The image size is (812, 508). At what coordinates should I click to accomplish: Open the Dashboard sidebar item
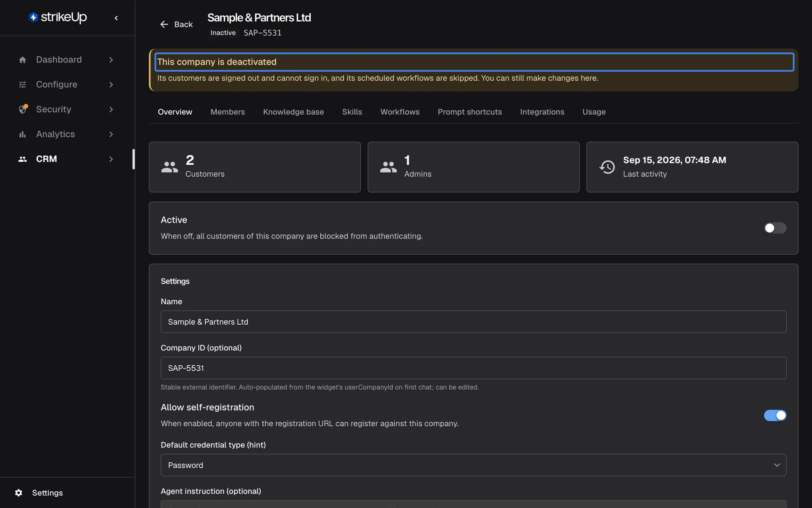coord(67,60)
